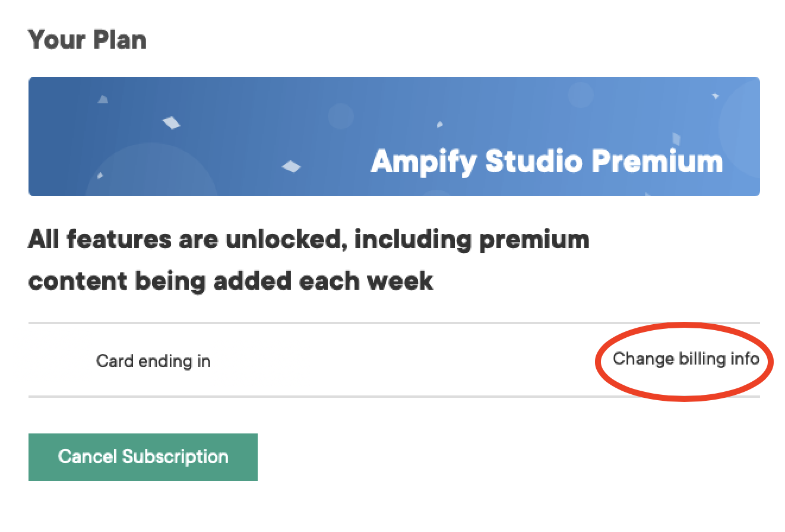Click the Ampify Studio Premium title text
Screen dimensions: 785x532
[x=547, y=161]
